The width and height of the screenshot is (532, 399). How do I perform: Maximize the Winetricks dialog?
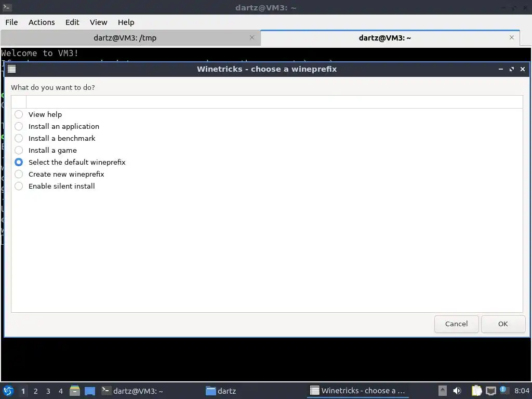tap(512, 69)
